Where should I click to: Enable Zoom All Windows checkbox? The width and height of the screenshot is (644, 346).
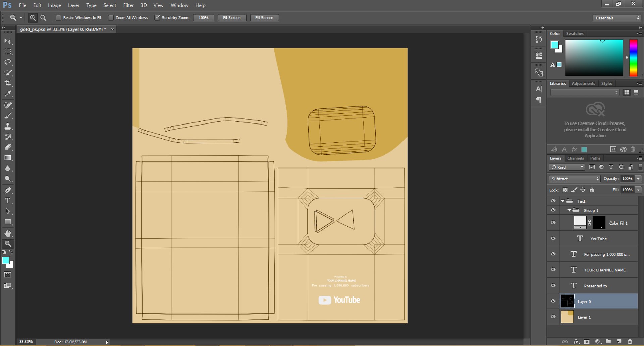(111, 18)
